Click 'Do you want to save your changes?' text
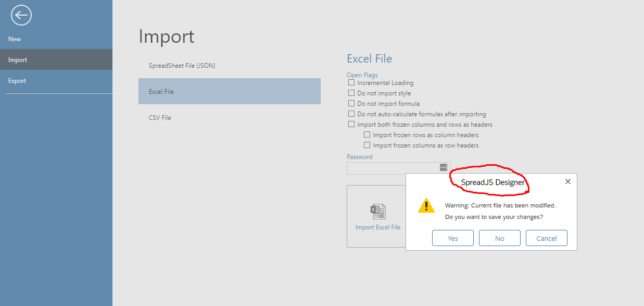Screen dimensions: 644x306 [494, 217]
